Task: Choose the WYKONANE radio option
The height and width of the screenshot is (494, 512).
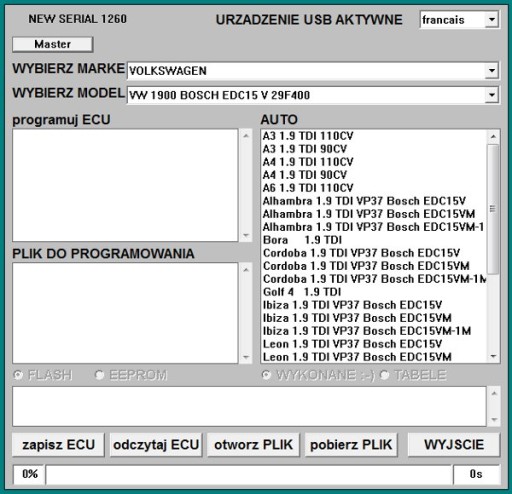Action: click(266, 375)
